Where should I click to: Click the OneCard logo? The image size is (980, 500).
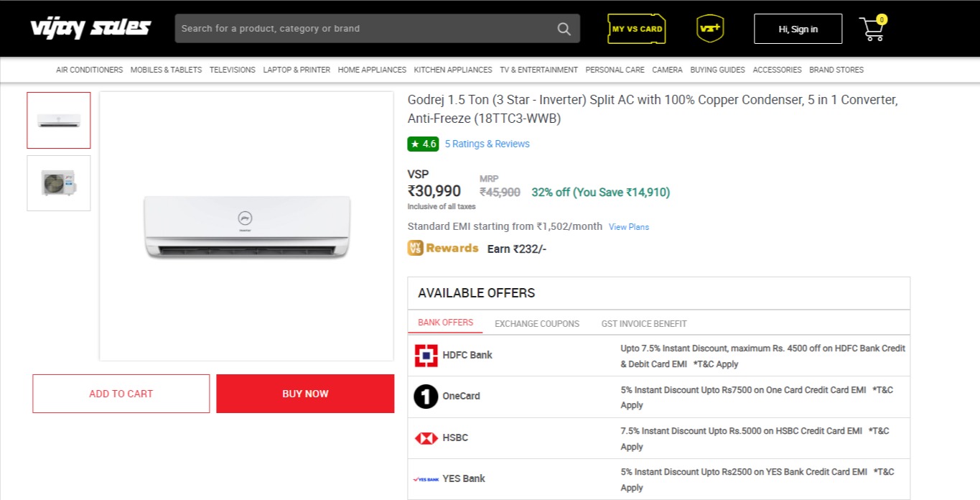click(x=426, y=396)
